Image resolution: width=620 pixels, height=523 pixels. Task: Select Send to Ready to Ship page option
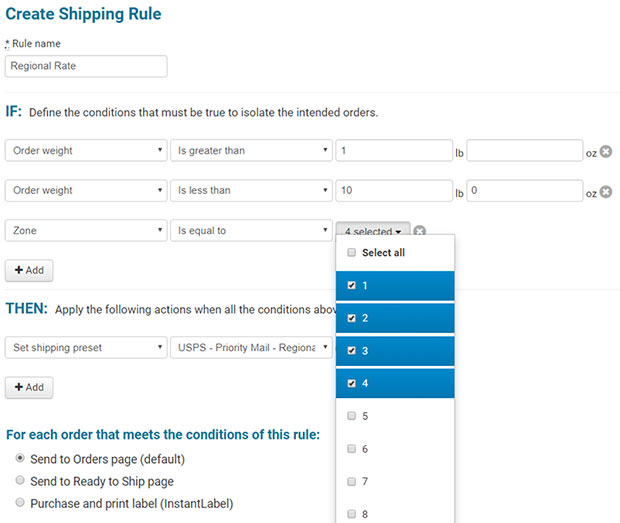pos(20,480)
